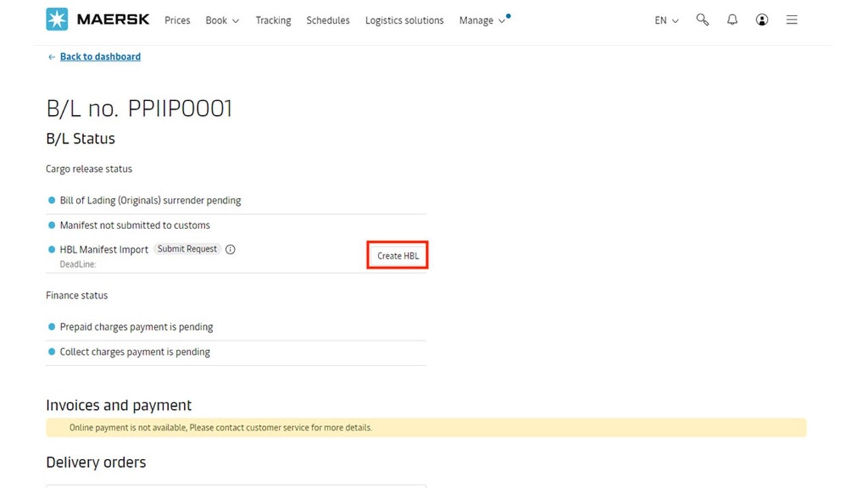Viewport: 868px width, 488px height.
Task: Click the back arrow icon
Action: (x=51, y=57)
